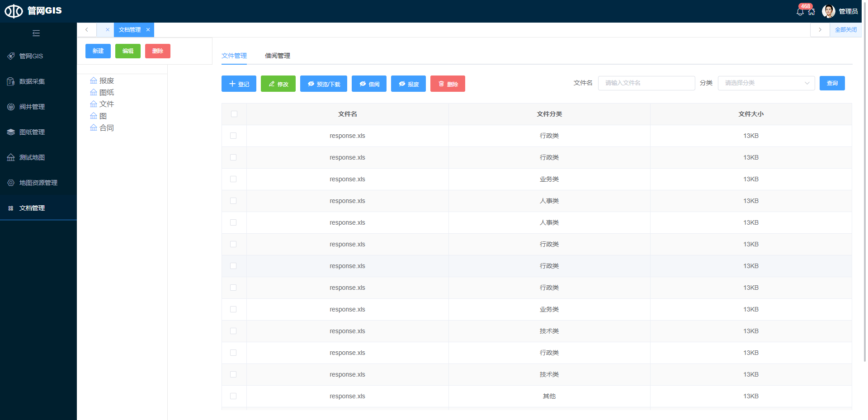Click the administrator avatar picture
The image size is (868, 420).
tap(828, 11)
